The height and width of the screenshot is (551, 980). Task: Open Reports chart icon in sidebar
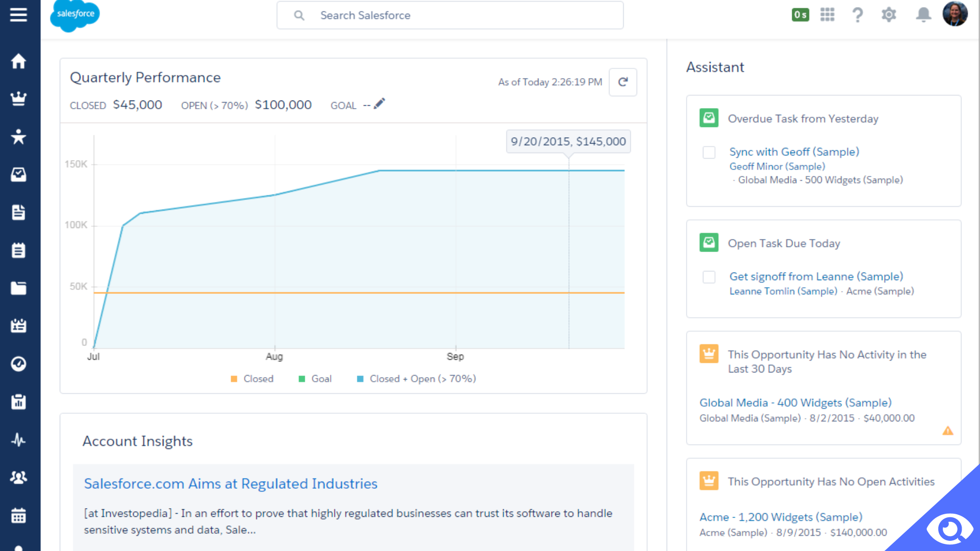[x=18, y=402]
